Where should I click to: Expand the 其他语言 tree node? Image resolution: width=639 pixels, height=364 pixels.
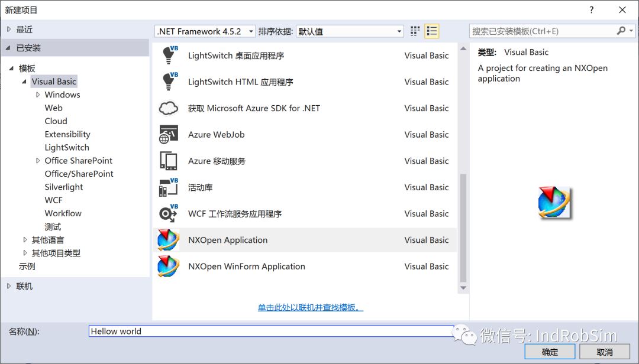point(25,240)
